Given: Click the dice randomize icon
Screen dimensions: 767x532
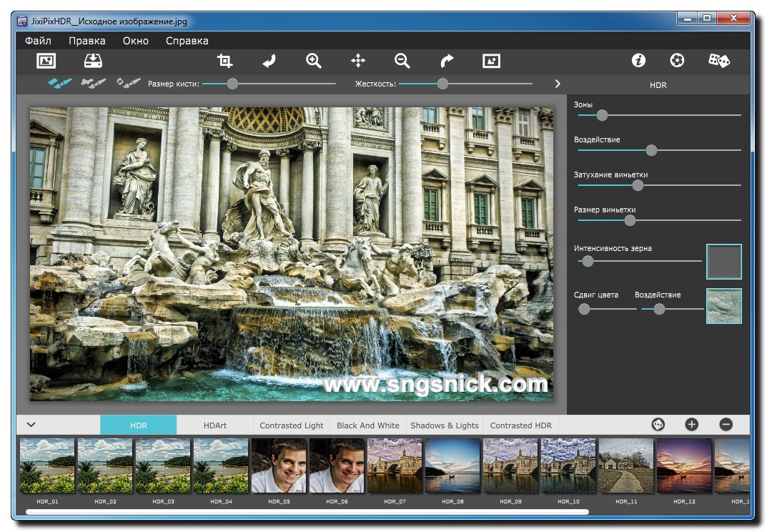Looking at the screenshot, I should (x=718, y=61).
